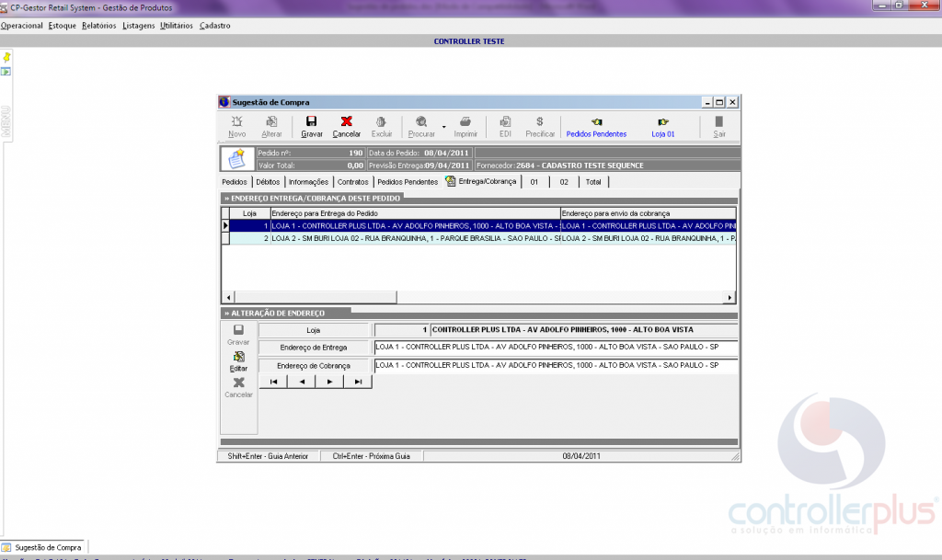Click the Loja number field
This screenshot has width=942, height=560.
pos(401,329)
